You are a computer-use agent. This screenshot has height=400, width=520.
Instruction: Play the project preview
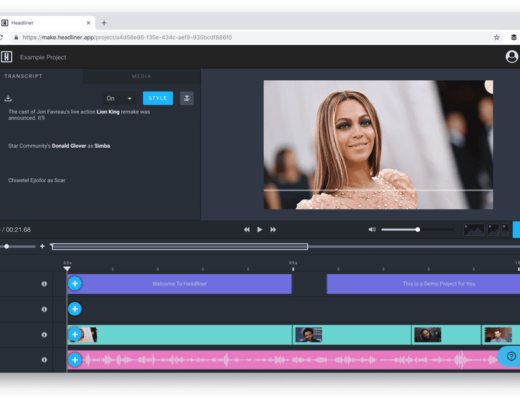tap(260, 229)
